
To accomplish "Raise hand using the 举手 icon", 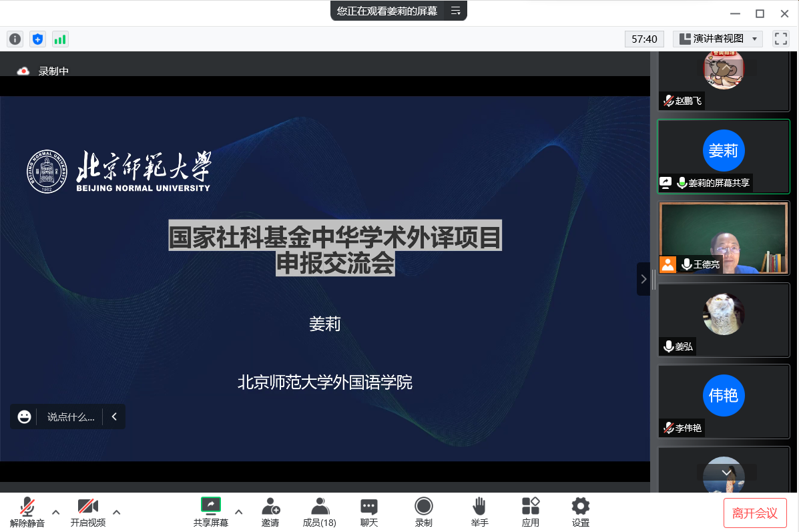I will [x=479, y=511].
